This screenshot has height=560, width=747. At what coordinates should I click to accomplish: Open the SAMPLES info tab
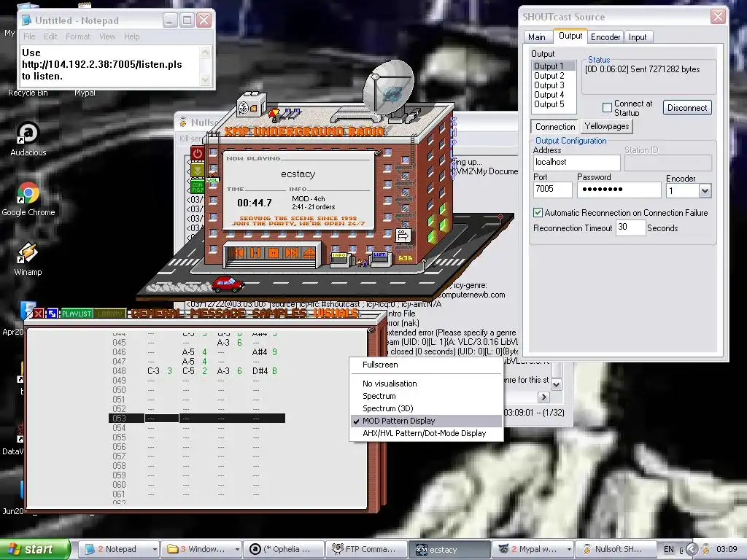click(279, 313)
